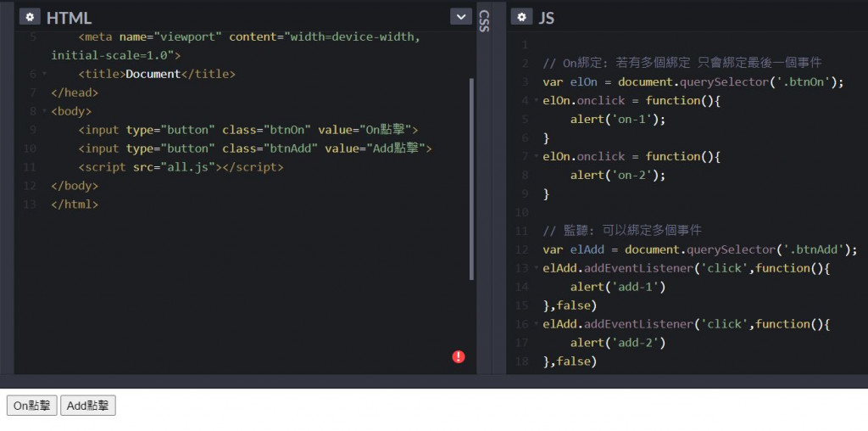Collapse the body tag fold arrow on line 8

pos(45,111)
